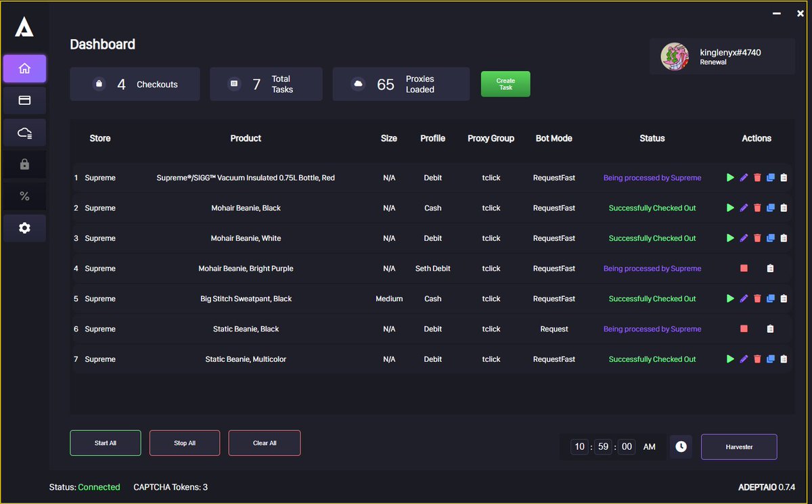Click the Clear All button
The image size is (812, 504).
pos(265,443)
